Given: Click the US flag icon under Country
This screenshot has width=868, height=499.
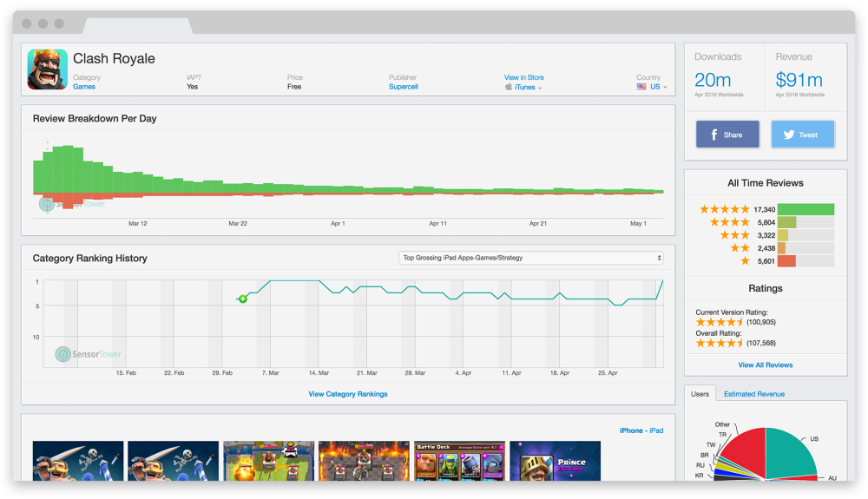Looking at the screenshot, I should (x=641, y=87).
